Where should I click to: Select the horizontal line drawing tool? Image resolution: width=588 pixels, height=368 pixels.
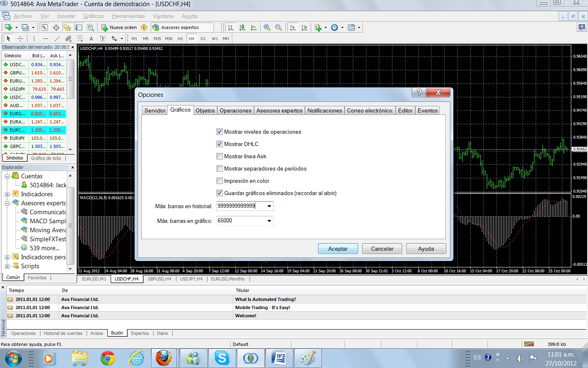tap(46, 38)
